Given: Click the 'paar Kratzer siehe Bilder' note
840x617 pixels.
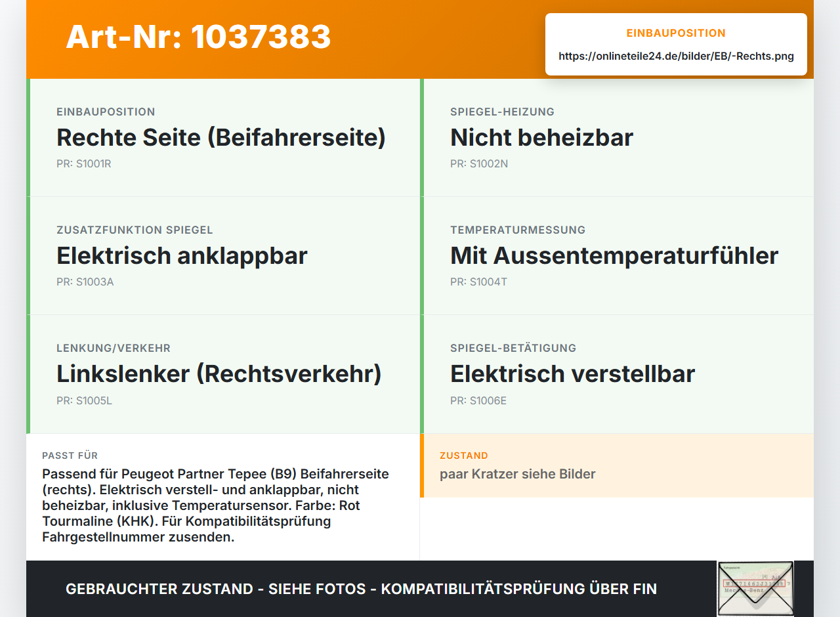Looking at the screenshot, I should [518, 474].
